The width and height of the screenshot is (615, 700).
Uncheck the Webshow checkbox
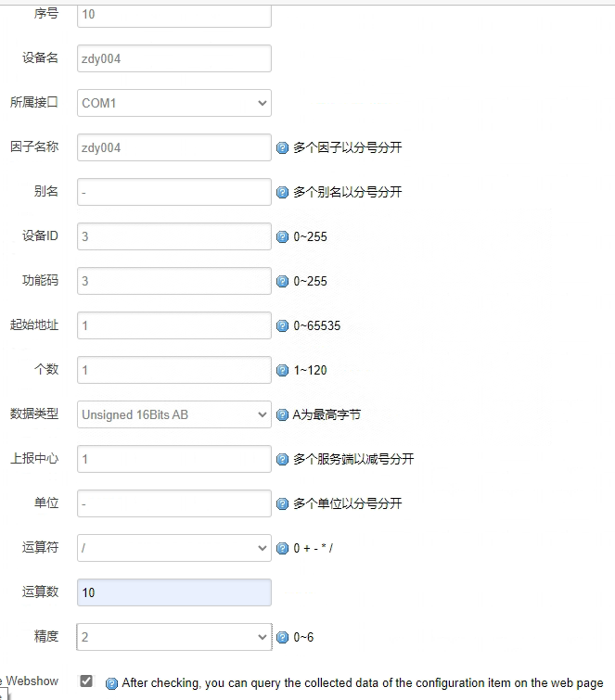click(86, 681)
